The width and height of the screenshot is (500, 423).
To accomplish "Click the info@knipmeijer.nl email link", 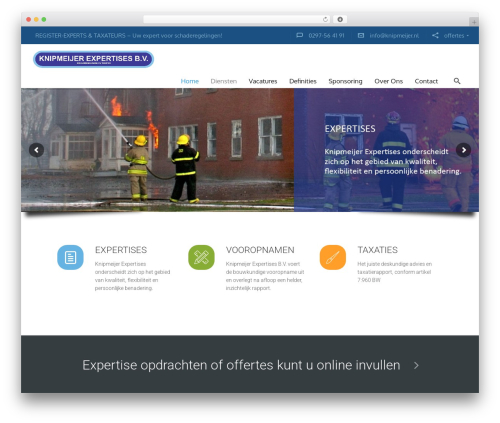I will click(x=394, y=35).
